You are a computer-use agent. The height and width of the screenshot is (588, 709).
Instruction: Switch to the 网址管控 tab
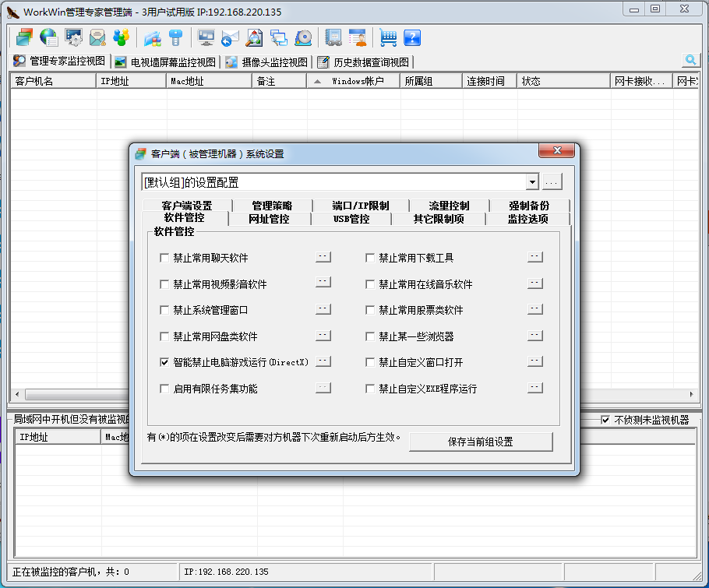coord(268,217)
